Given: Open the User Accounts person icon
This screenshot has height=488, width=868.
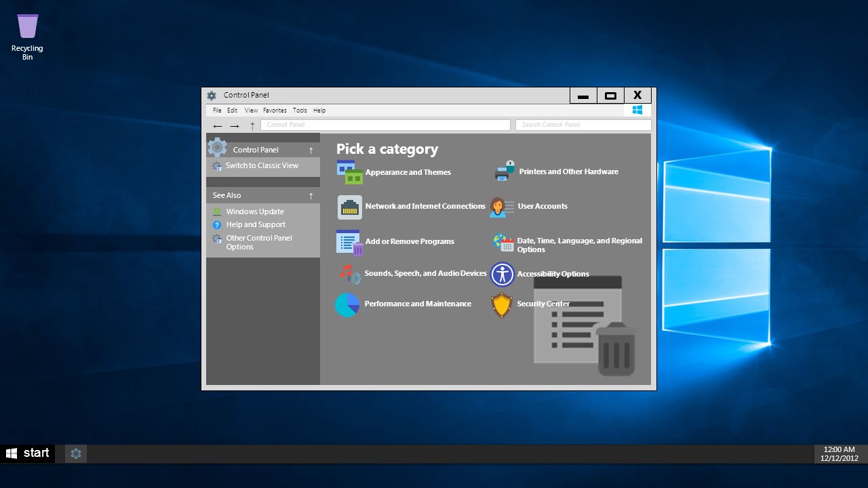Looking at the screenshot, I should pos(502,207).
